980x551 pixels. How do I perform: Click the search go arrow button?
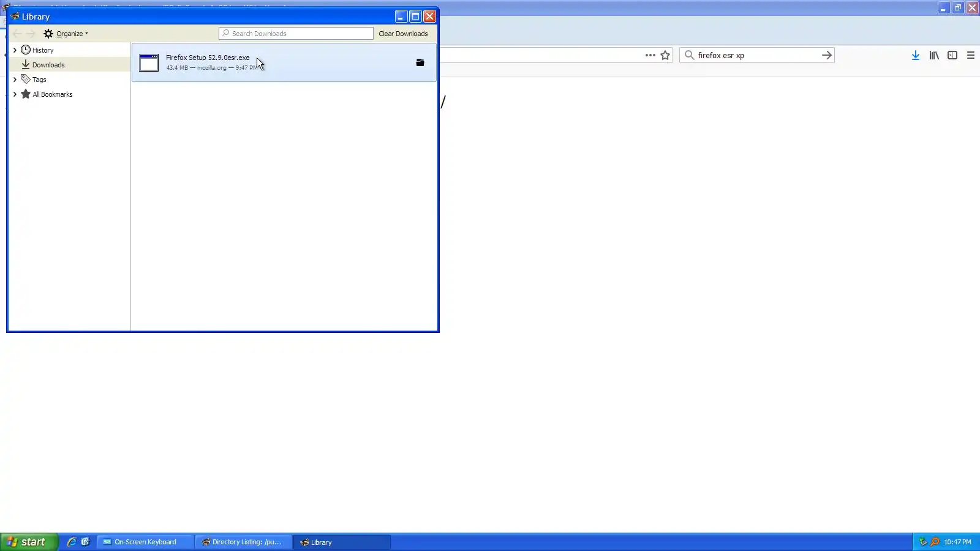point(827,55)
